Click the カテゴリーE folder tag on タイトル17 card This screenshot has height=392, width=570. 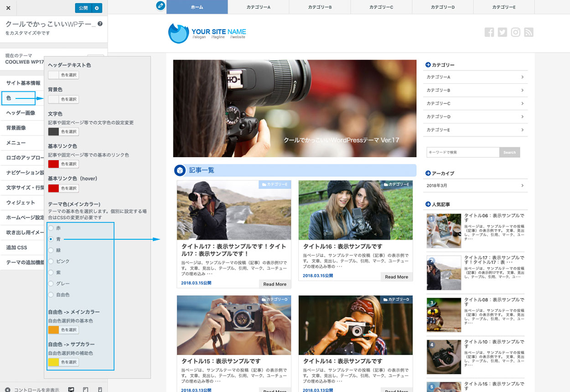tap(275, 184)
